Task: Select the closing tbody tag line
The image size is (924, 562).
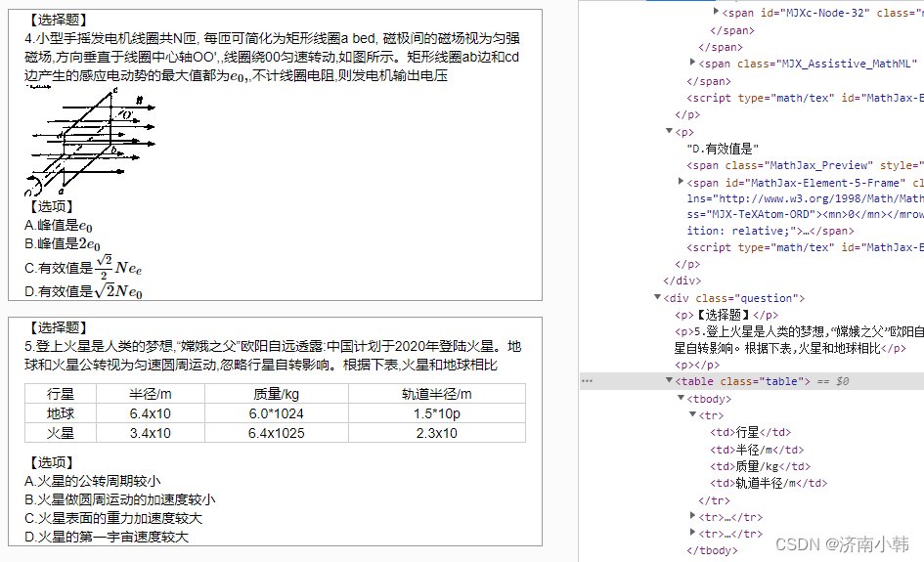Action: [x=712, y=551]
